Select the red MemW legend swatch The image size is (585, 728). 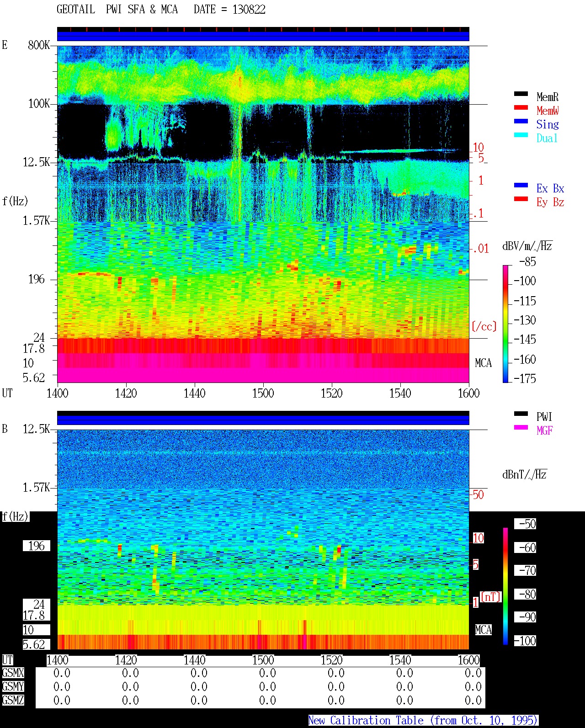coord(521,108)
